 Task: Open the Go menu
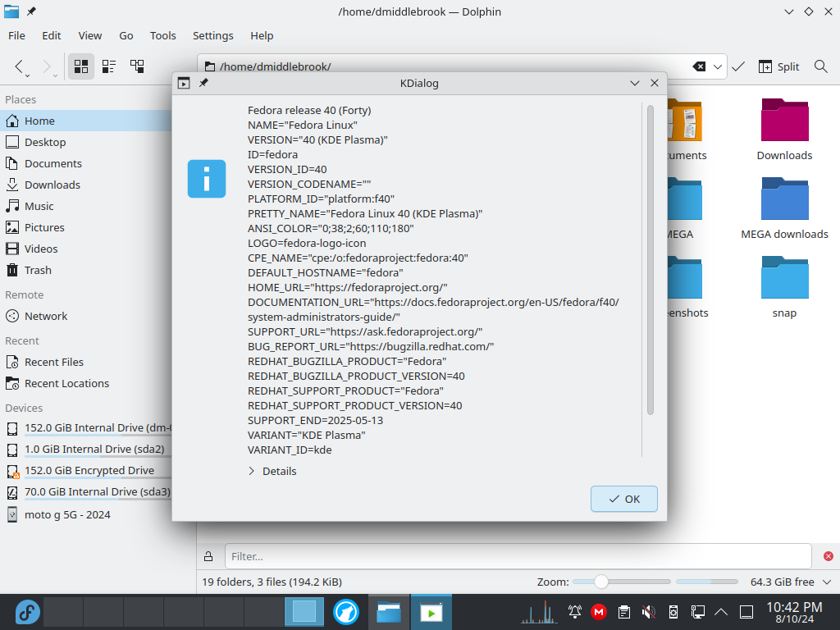pyautogui.click(x=126, y=35)
